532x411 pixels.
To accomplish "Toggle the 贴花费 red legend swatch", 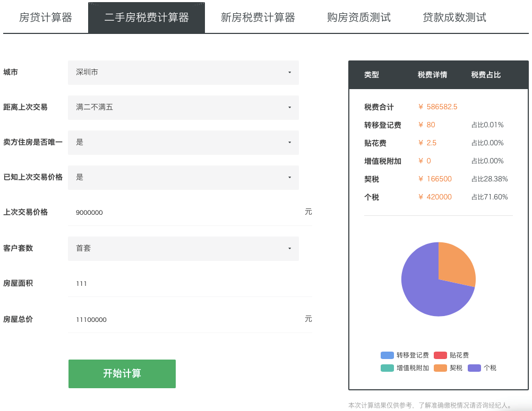I will pos(440,355).
